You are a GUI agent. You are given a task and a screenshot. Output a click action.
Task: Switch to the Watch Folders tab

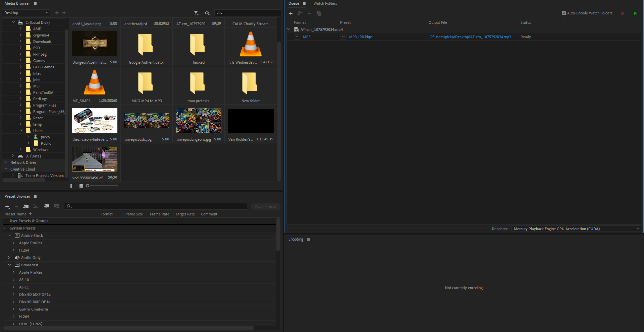click(x=325, y=3)
